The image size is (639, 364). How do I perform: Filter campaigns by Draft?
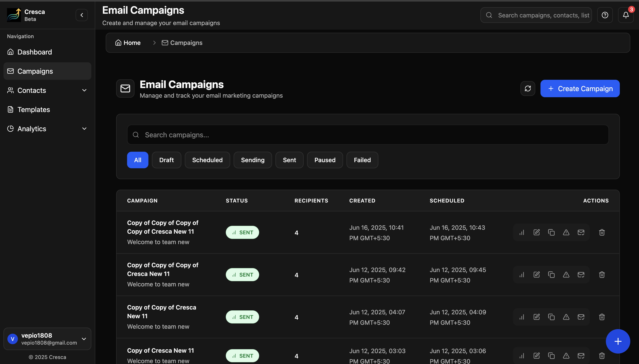click(167, 160)
